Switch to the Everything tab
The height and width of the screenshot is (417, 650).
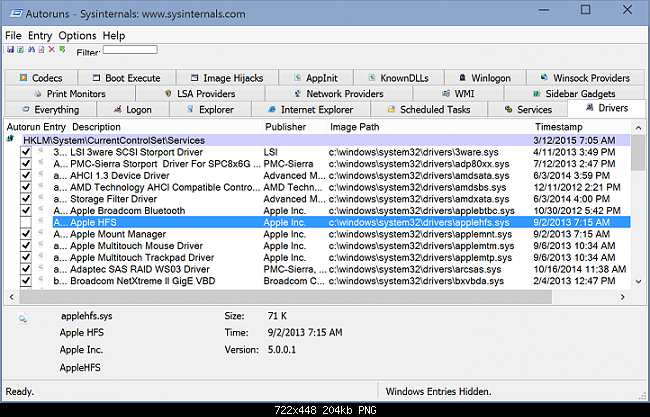(x=50, y=109)
